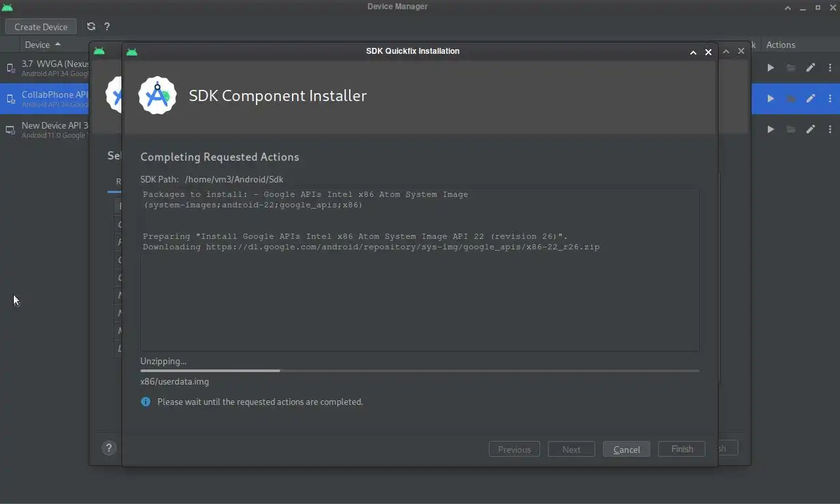
Task: Edit the CollabPhone API device with pencil icon
Action: click(810, 98)
